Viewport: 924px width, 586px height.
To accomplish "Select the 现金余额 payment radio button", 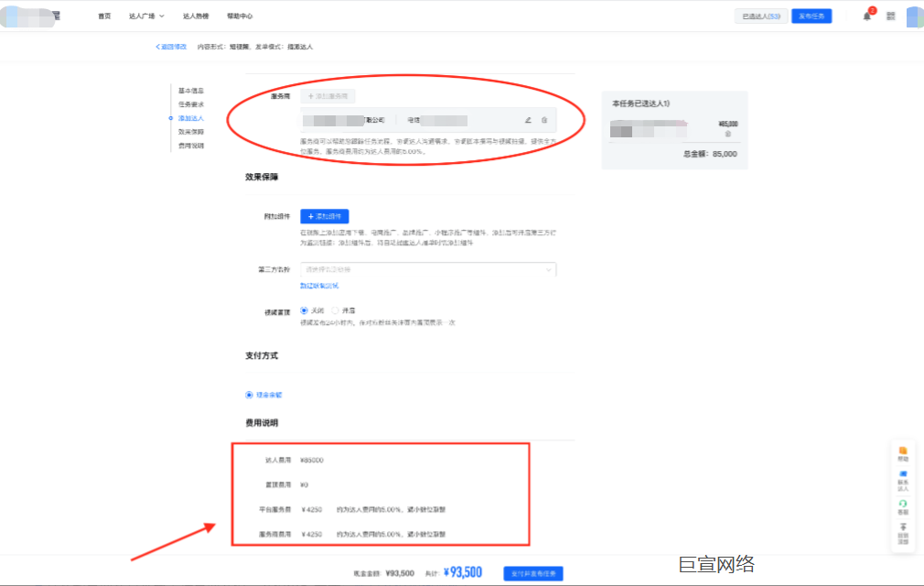I will [249, 395].
